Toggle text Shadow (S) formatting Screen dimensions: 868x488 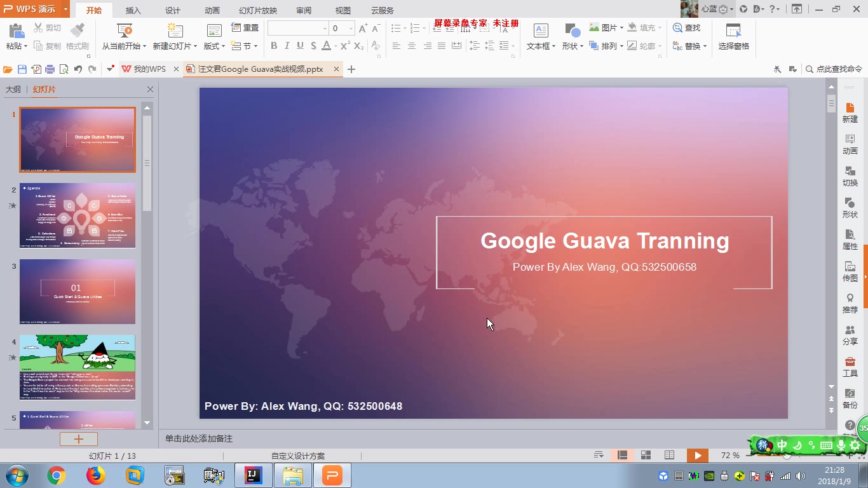pos(313,46)
